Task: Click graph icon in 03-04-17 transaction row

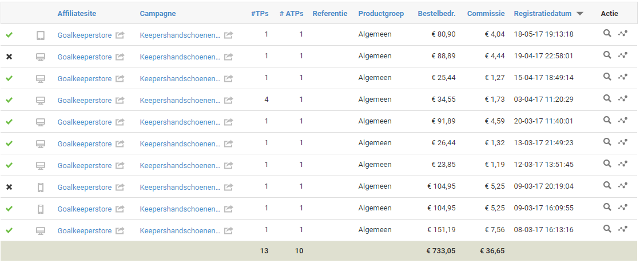Action: [623, 99]
